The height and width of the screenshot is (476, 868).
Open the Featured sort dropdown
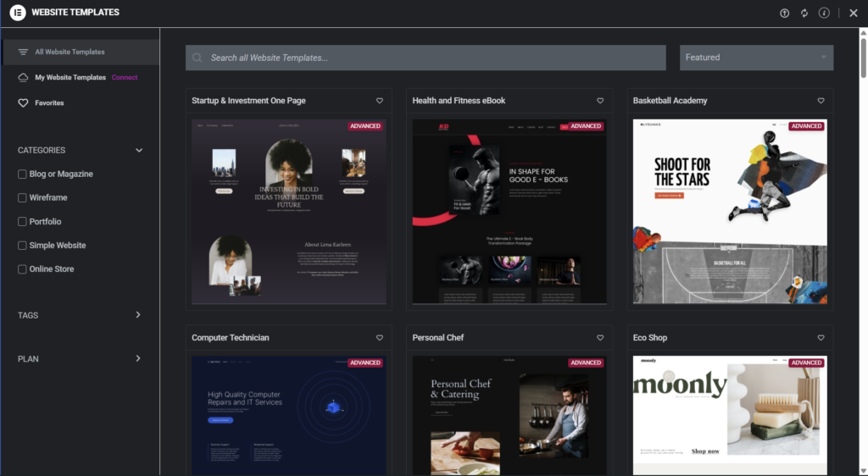click(x=756, y=58)
